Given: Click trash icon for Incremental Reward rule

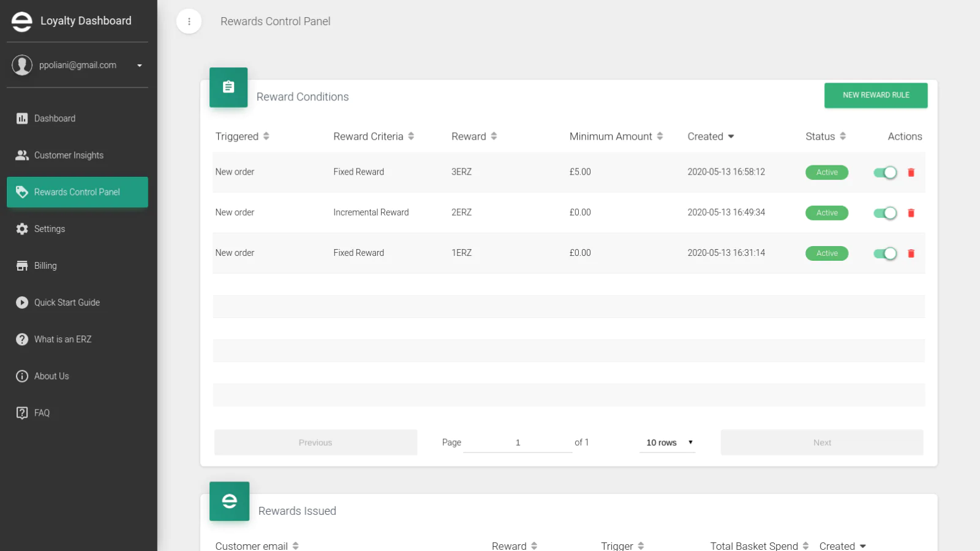Looking at the screenshot, I should 911,213.
